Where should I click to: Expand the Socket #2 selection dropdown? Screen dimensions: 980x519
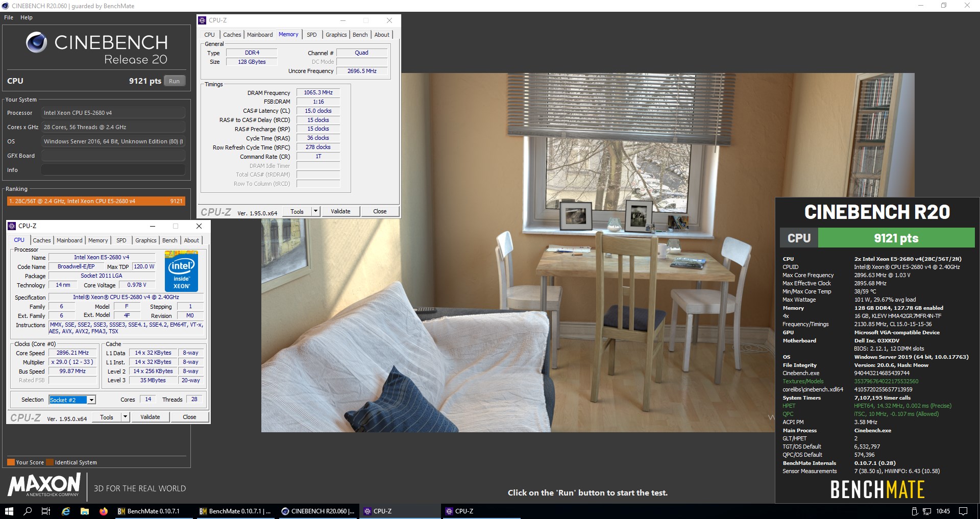click(91, 400)
